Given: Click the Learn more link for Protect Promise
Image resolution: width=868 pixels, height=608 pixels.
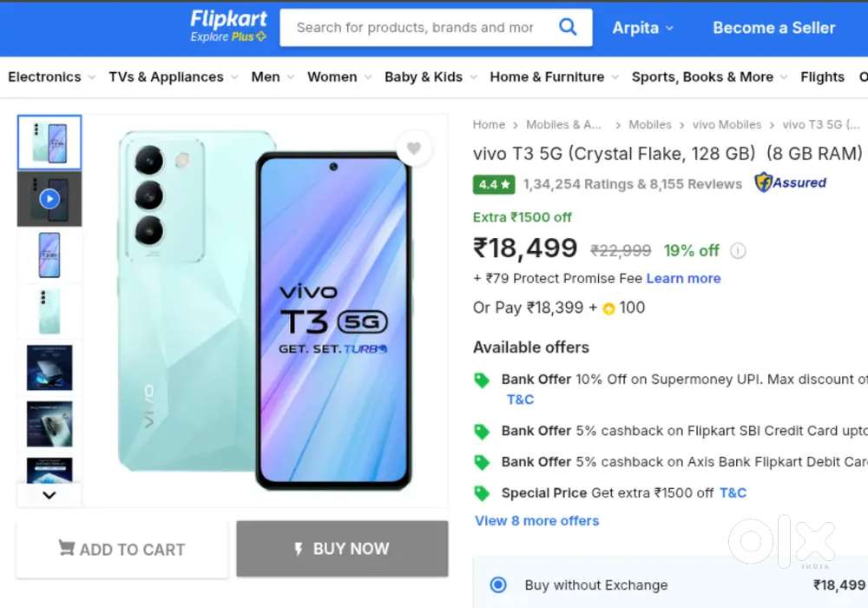Looking at the screenshot, I should (x=683, y=278).
